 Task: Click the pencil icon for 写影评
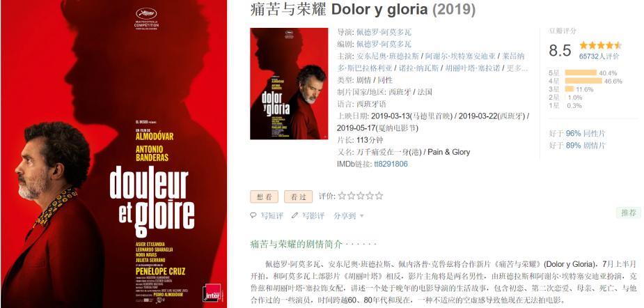(x=294, y=215)
